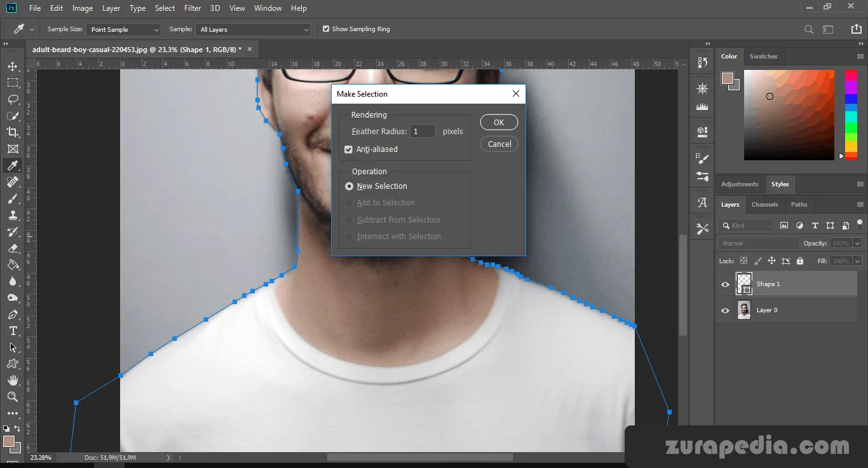The height and width of the screenshot is (468, 868).
Task: Select the Move tool
Action: [13, 66]
